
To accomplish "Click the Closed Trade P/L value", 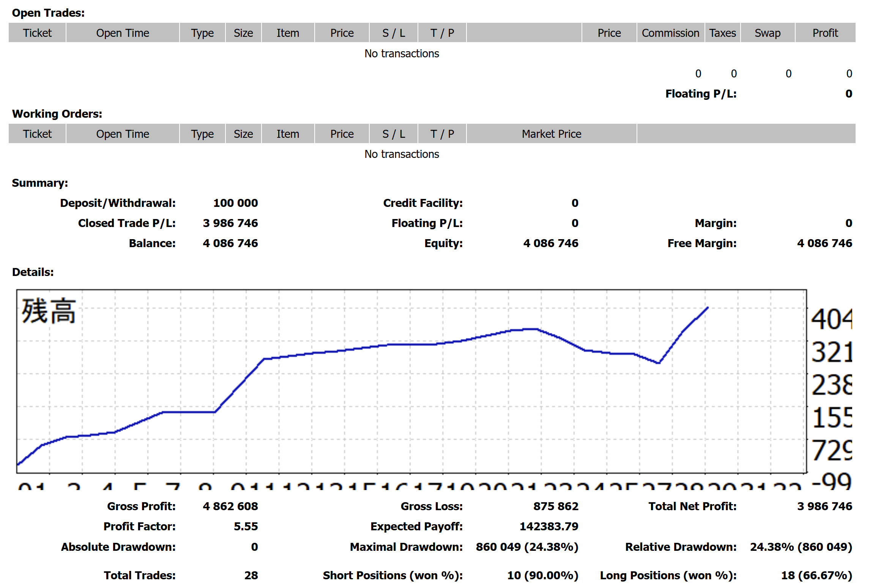I will [x=230, y=223].
